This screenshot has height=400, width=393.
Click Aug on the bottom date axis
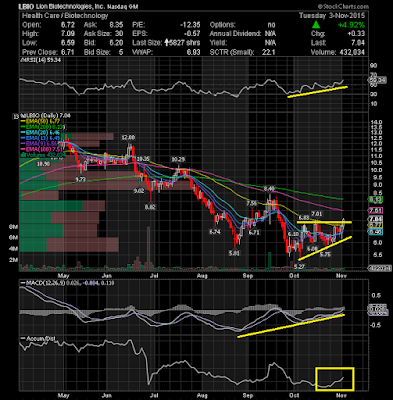click(x=202, y=396)
